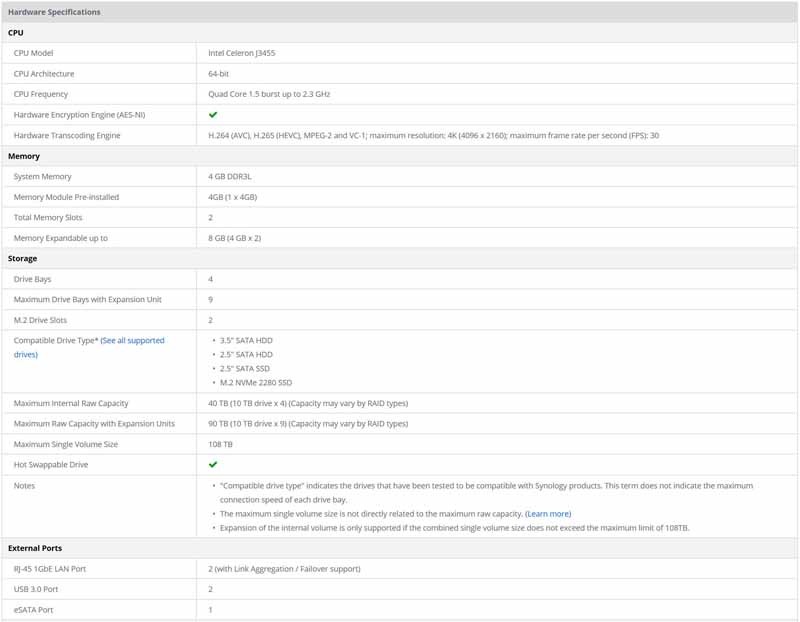800x622 pixels.
Task: Click the eSATA Port row label
Action: tap(33, 610)
